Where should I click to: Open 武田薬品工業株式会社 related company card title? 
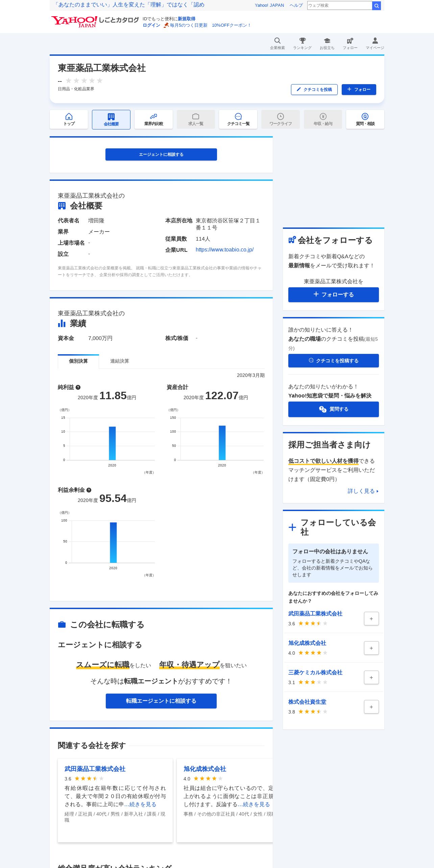point(95,769)
